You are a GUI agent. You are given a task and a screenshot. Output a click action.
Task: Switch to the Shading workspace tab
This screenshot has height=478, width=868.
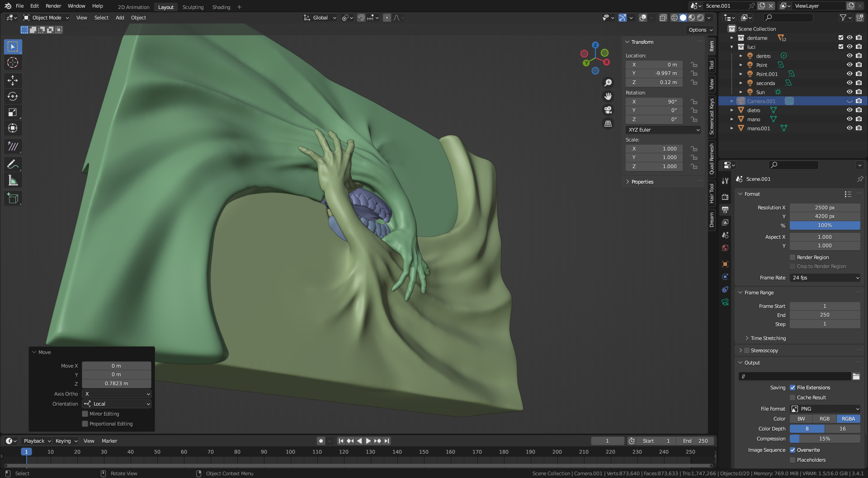click(221, 7)
